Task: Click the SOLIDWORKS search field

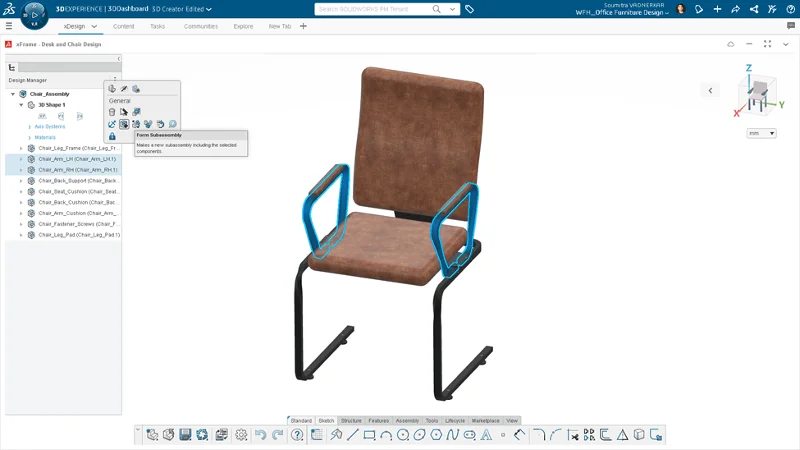Action: (x=375, y=9)
